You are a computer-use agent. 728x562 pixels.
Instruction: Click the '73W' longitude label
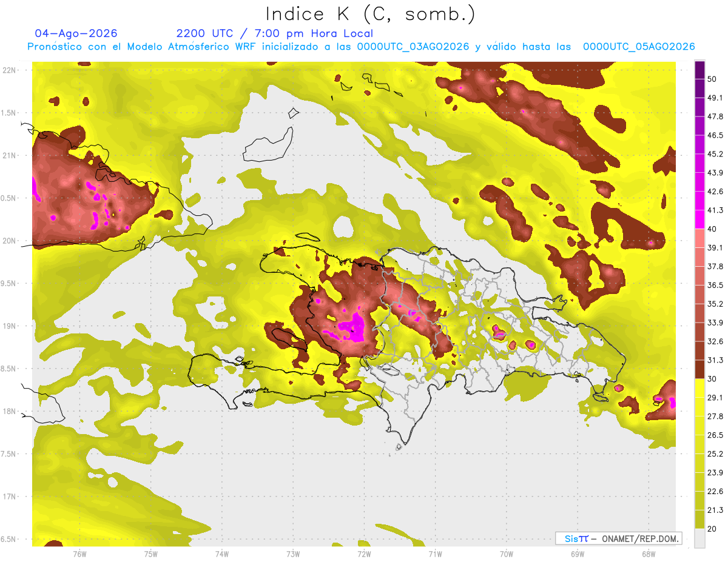click(x=292, y=554)
